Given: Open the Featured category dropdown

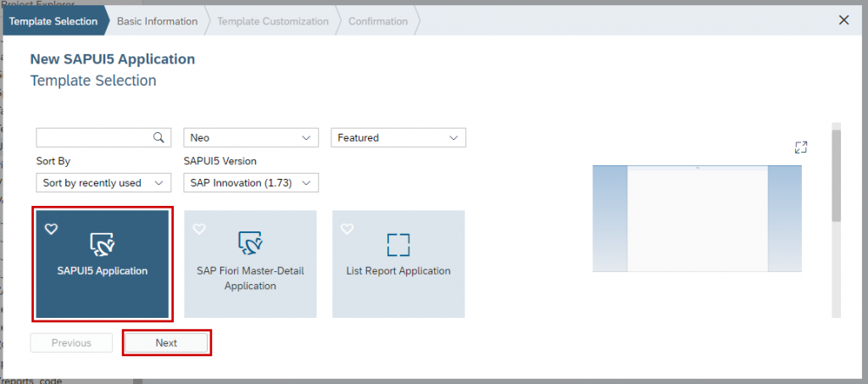Looking at the screenshot, I should click(398, 138).
